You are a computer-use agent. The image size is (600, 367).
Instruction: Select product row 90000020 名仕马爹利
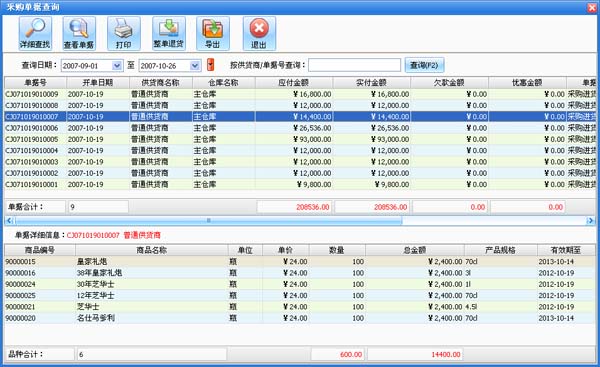tap(300, 318)
